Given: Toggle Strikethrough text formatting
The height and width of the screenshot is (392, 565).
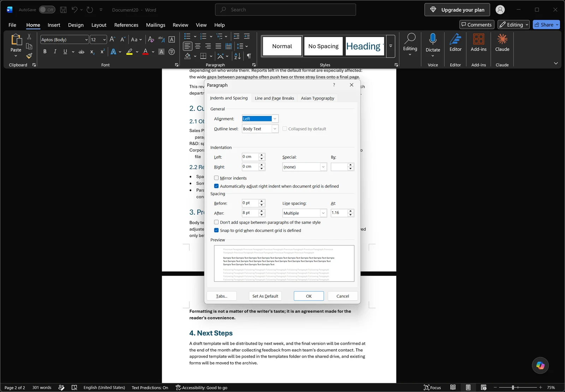Looking at the screenshot, I should click(82, 52).
